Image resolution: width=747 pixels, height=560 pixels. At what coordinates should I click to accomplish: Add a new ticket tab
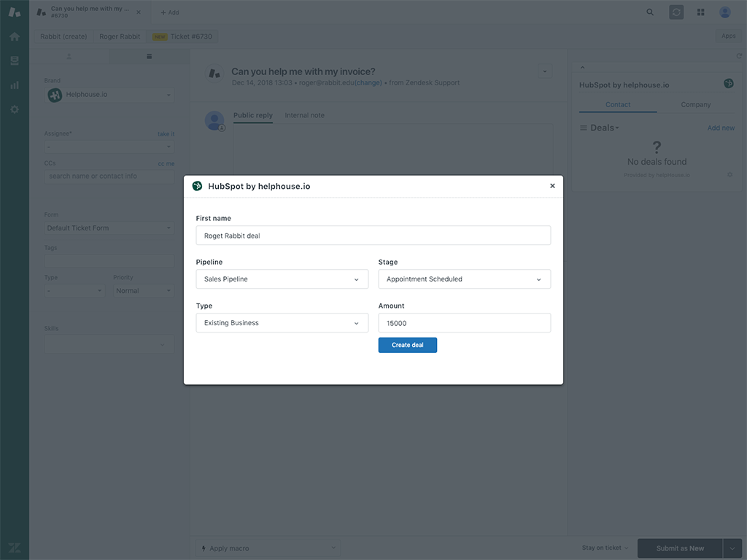coord(169,12)
